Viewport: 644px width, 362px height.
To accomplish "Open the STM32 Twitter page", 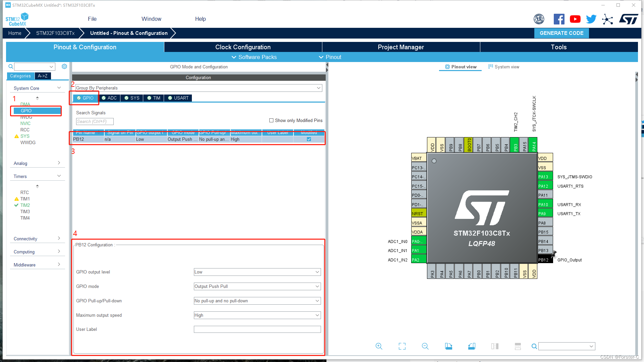I will pyautogui.click(x=591, y=19).
